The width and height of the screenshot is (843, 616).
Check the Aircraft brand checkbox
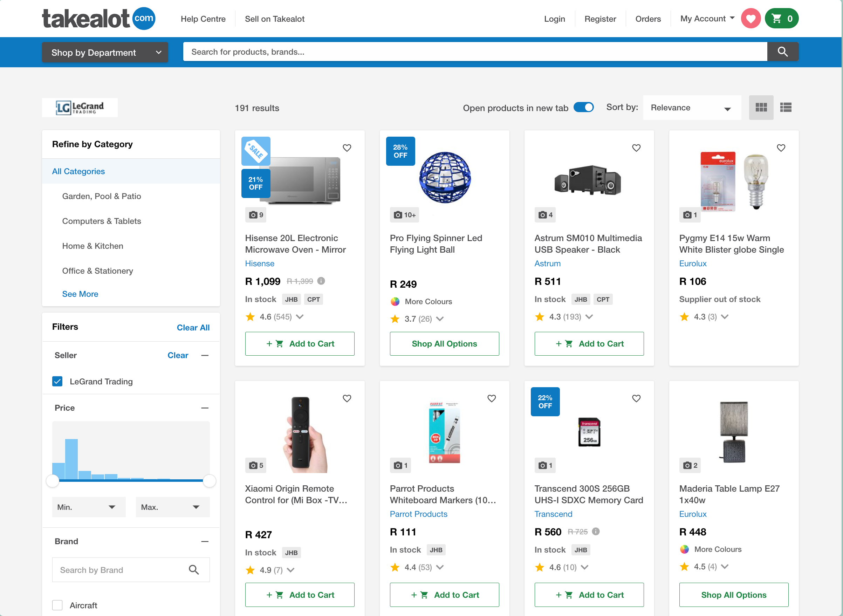tap(57, 605)
